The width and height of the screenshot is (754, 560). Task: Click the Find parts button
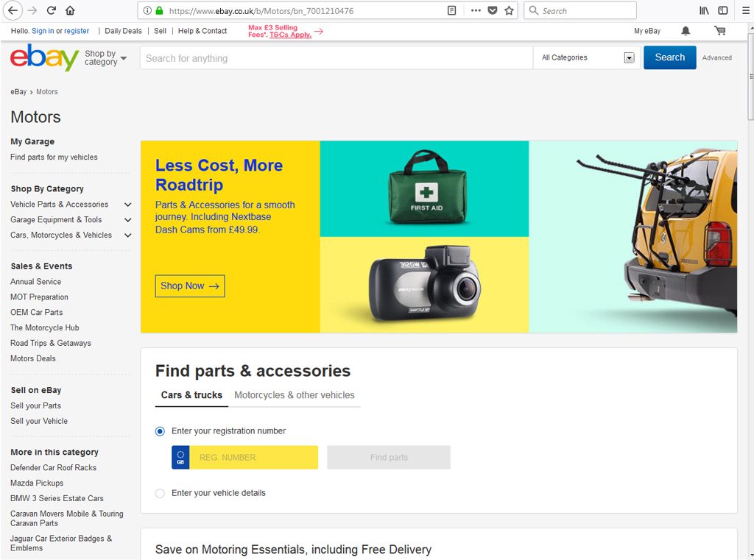389,457
